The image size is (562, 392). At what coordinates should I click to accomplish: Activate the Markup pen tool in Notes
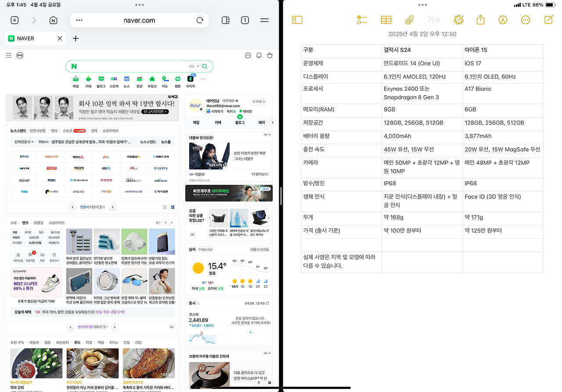click(503, 20)
